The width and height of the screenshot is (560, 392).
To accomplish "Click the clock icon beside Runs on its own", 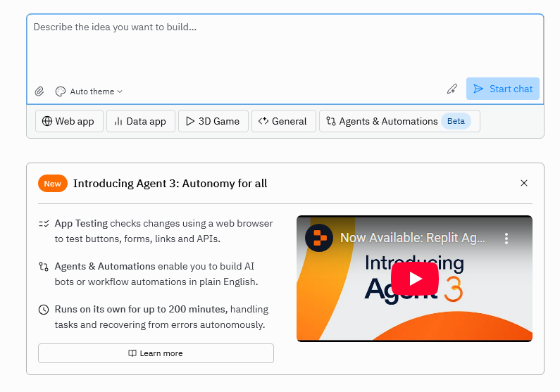I will tap(44, 310).
